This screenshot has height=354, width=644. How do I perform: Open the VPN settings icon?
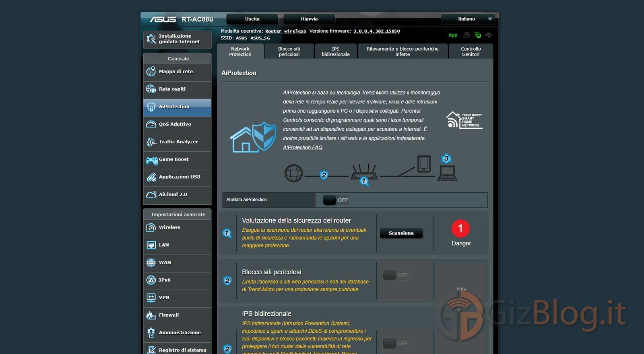coord(151,298)
